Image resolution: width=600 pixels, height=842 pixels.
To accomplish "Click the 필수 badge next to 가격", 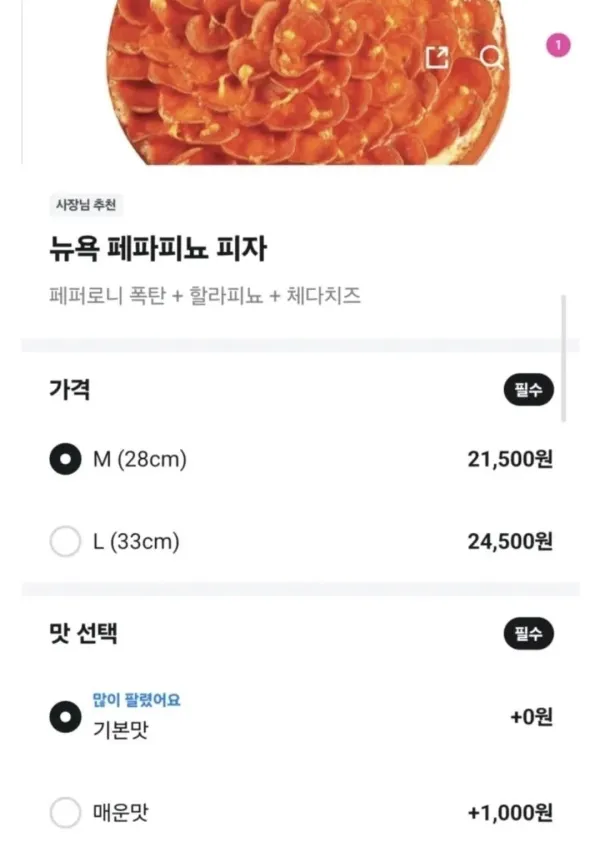I will (528, 392).
